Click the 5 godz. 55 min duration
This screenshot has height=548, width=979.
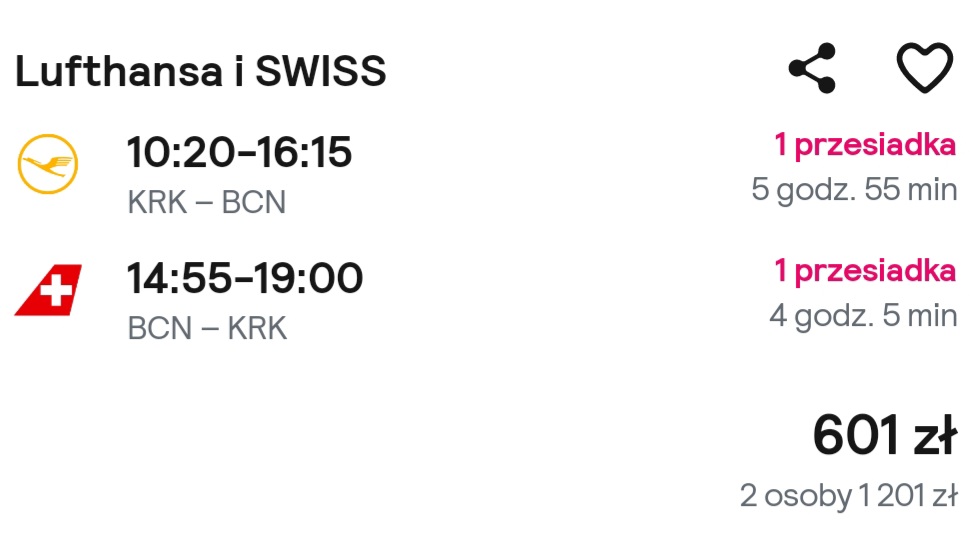click(854, 190)
